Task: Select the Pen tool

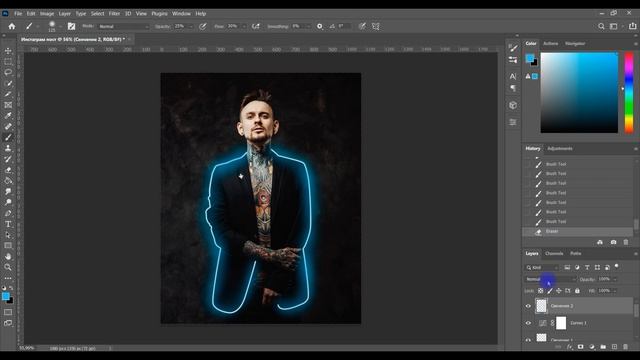Action: pyautogui.click(x=8, y=213)
